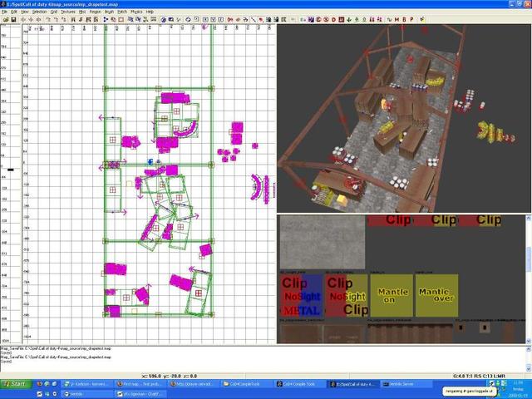The height and width of the screenshot is (399, 532).
Task: Select the Mantle on texture
Action: 392,296
